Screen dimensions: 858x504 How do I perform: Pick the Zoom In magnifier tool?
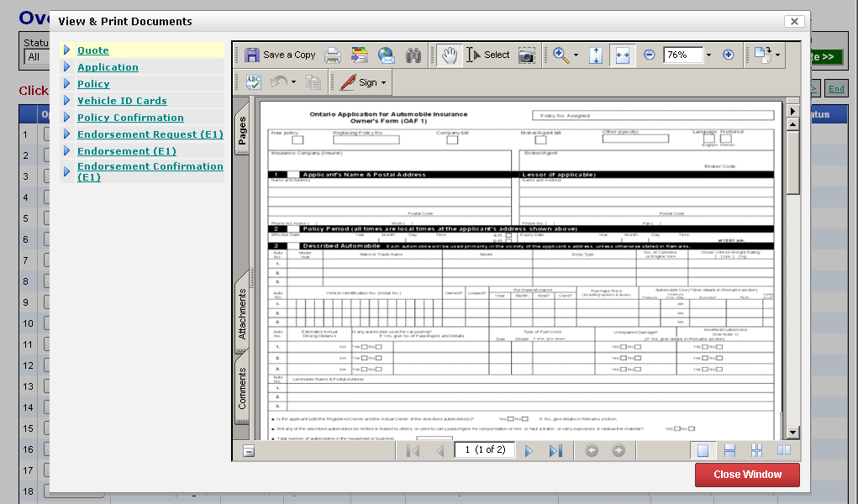(561, 55)
